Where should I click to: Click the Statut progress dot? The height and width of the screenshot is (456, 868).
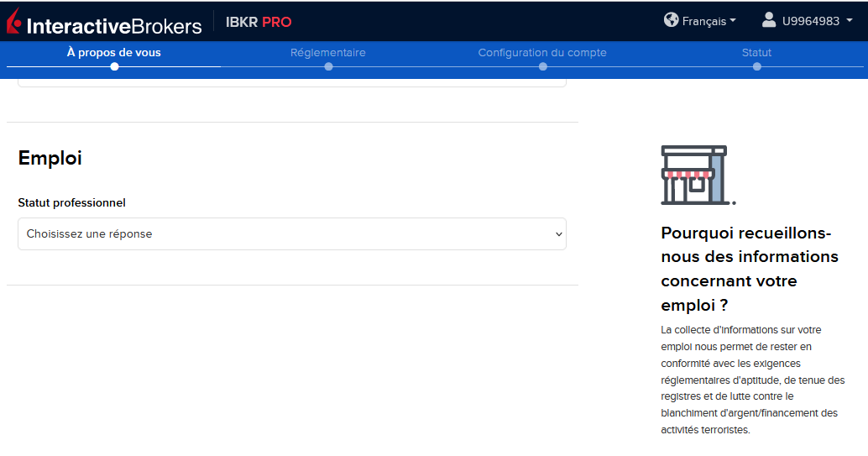point(756,66)
